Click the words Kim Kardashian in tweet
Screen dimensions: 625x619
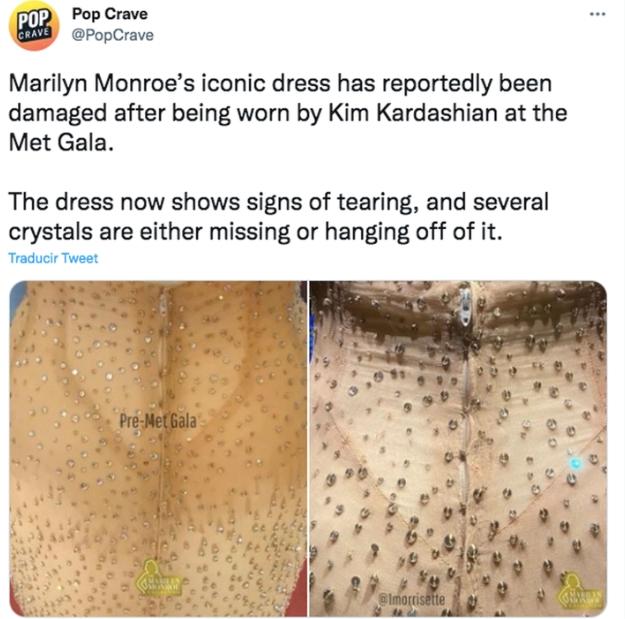413,113
